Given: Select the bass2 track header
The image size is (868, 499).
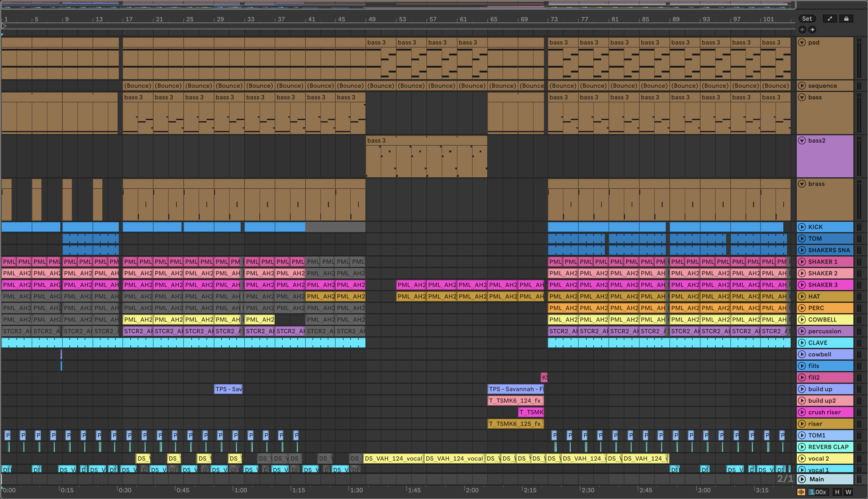Looking at the screenshot, I should tap(825, 156).
